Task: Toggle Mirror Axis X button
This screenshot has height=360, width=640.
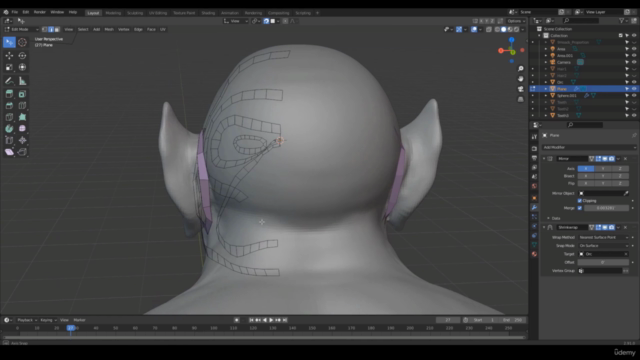Action: (586, 169)
